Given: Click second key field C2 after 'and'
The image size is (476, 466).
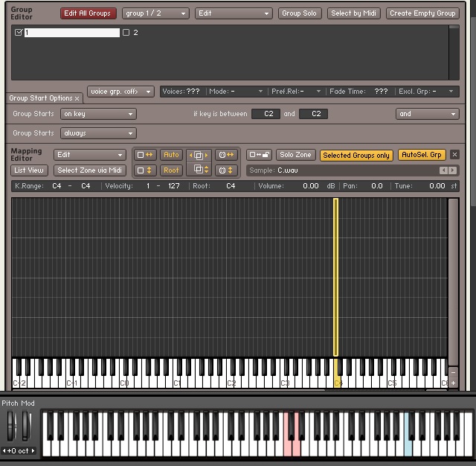Looking at the screenshot, I should (x=313, y=114).
